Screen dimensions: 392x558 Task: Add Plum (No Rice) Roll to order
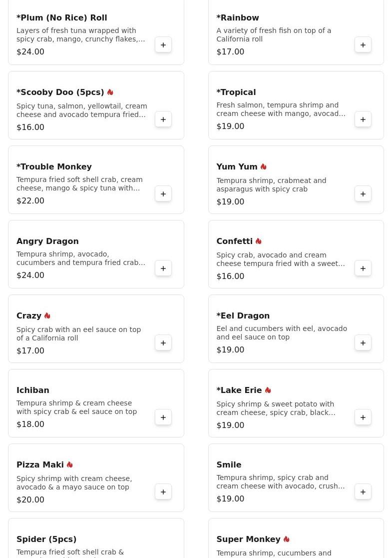(x=163, y=45)
